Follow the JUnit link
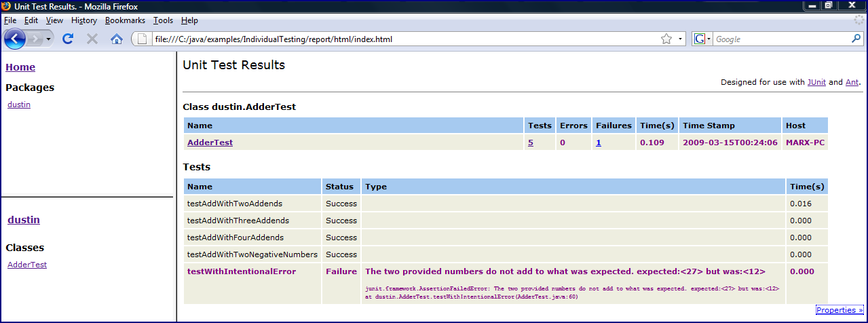The height and width of the screenshot is (323, 868). [x=816, y=82]
